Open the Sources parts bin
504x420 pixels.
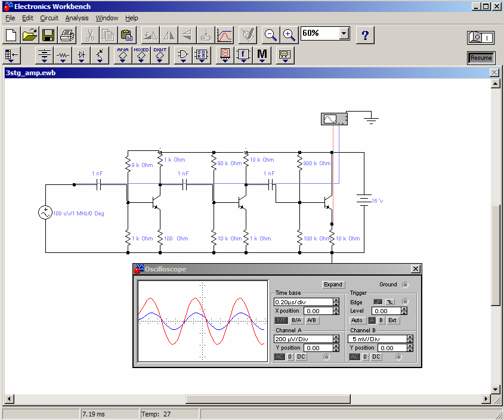tap(45, 55)
